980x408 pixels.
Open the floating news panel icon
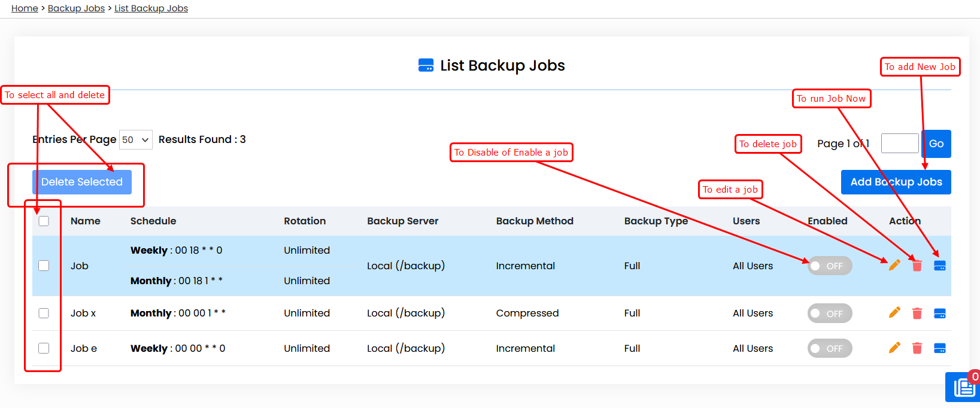963,388
